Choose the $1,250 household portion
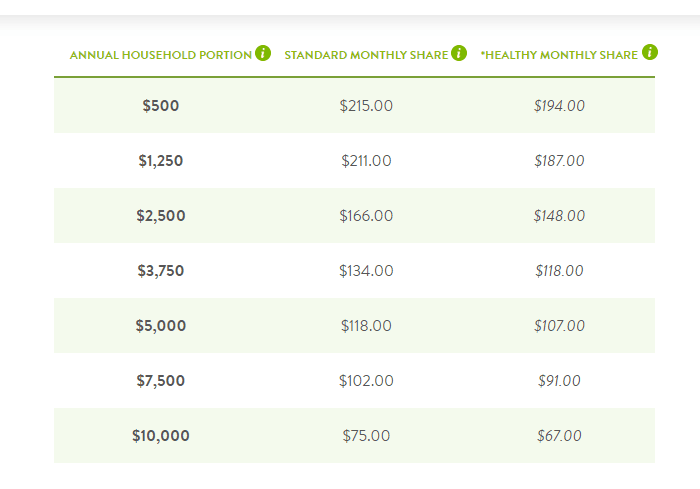This screenshot has height=489, width=700. coord(161,161)
